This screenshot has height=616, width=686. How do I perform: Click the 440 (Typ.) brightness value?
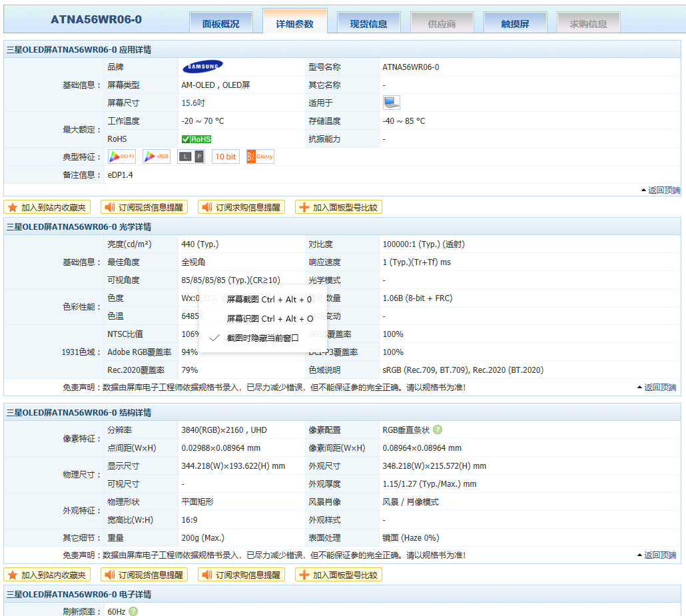(x=200, y=244)
